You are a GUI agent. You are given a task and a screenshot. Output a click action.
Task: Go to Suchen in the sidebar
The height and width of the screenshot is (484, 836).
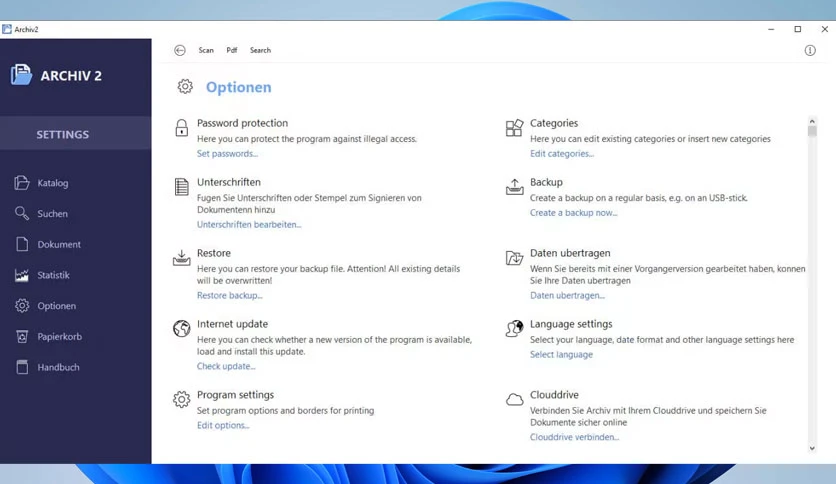[x=52, y=213]
